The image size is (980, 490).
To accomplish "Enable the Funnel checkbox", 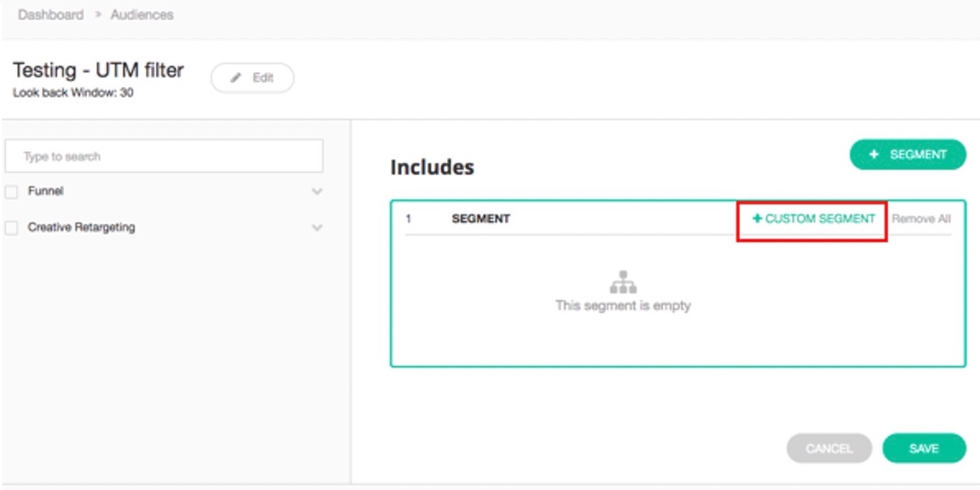I will tap(11, 192).
